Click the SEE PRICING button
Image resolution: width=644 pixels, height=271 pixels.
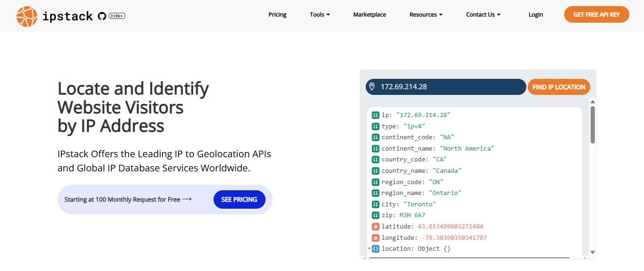click(x=239, y=200)
